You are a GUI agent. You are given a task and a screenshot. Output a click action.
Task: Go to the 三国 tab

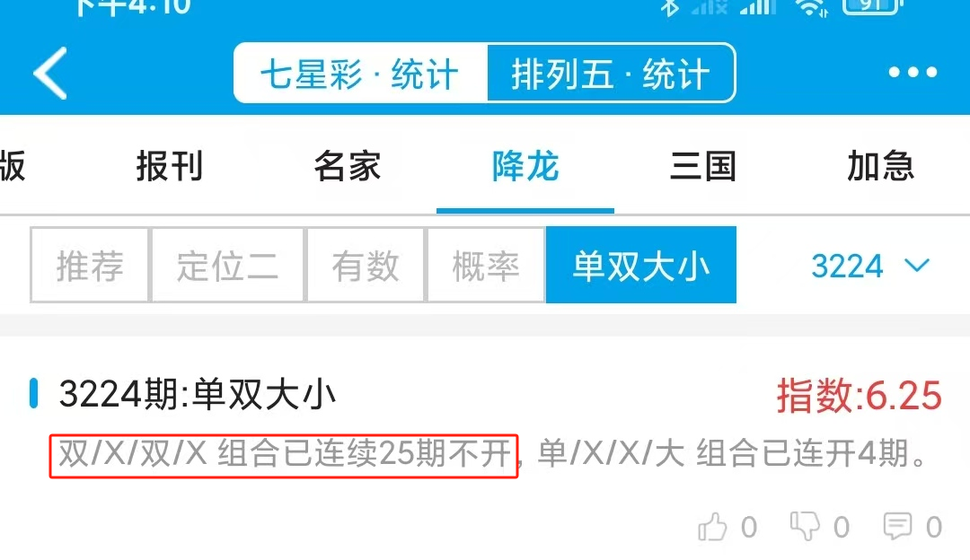tap(703, 166)
